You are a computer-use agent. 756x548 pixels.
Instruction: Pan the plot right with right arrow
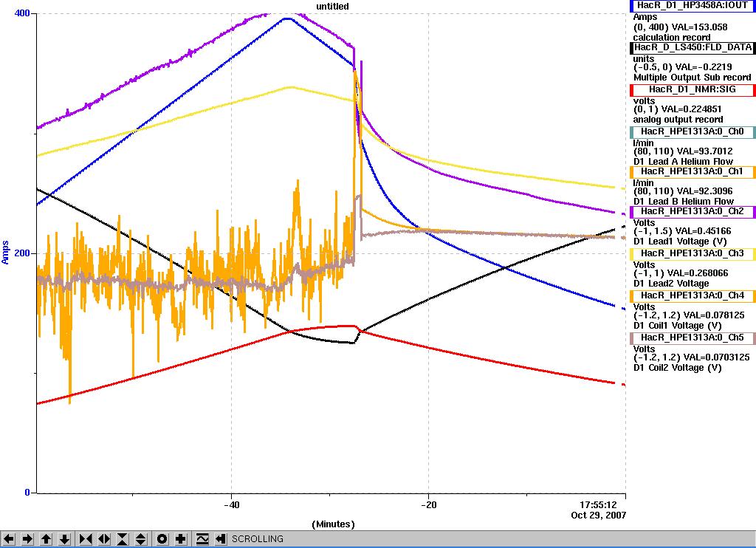(x=27, y=539)
